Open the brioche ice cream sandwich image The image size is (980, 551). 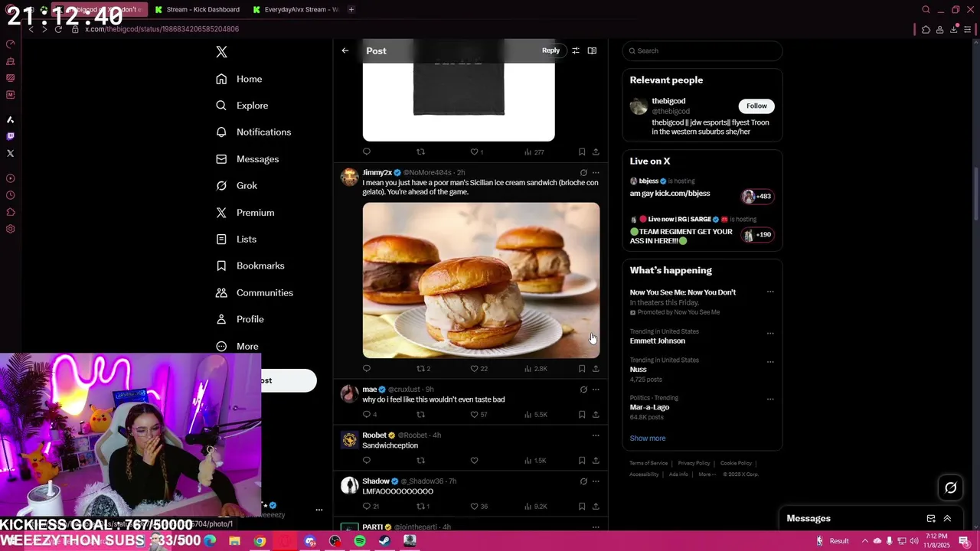tap(481, 280)
